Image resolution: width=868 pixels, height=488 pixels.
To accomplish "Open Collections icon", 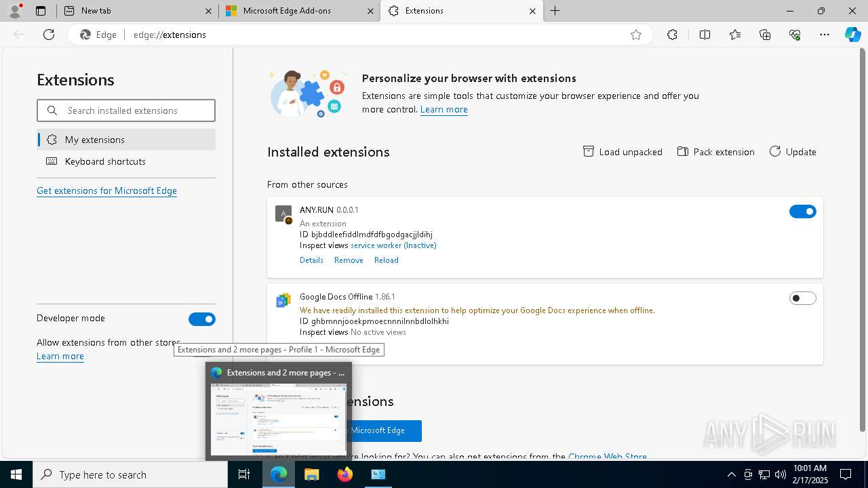I will click(765, 35).
